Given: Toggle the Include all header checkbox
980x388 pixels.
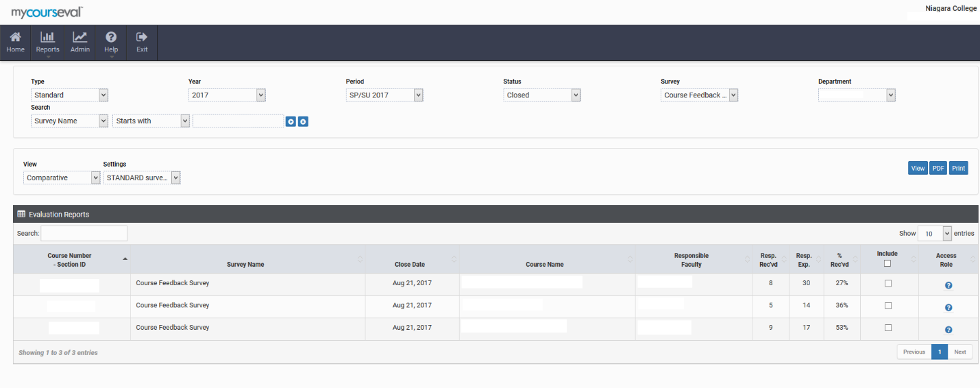Looking at the screenshot, I should 887,263.
